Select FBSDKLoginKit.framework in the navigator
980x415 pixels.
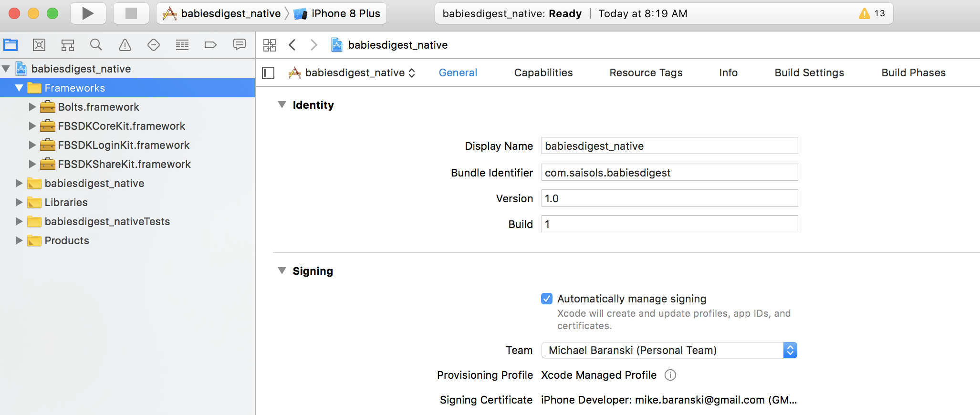tap(127, 145)
